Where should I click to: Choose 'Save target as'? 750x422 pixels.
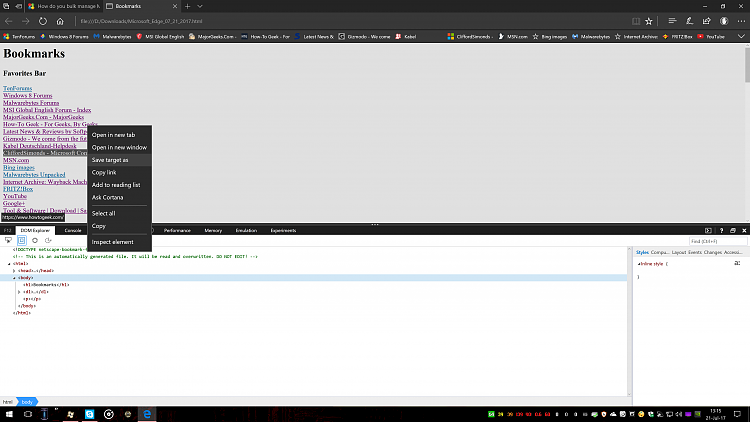pyautogui.click(x=119, y=160)
